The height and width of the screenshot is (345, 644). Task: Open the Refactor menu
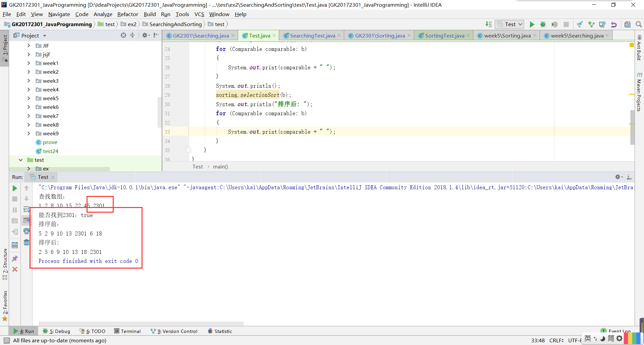[x=128, y=14]
